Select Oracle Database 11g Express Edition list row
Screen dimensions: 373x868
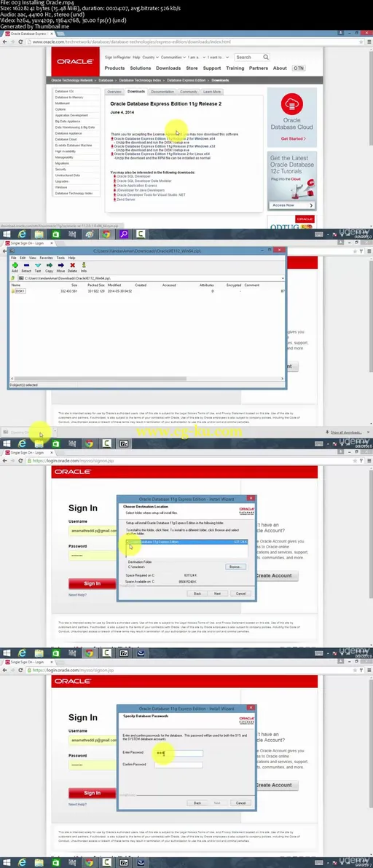point(186,542)
